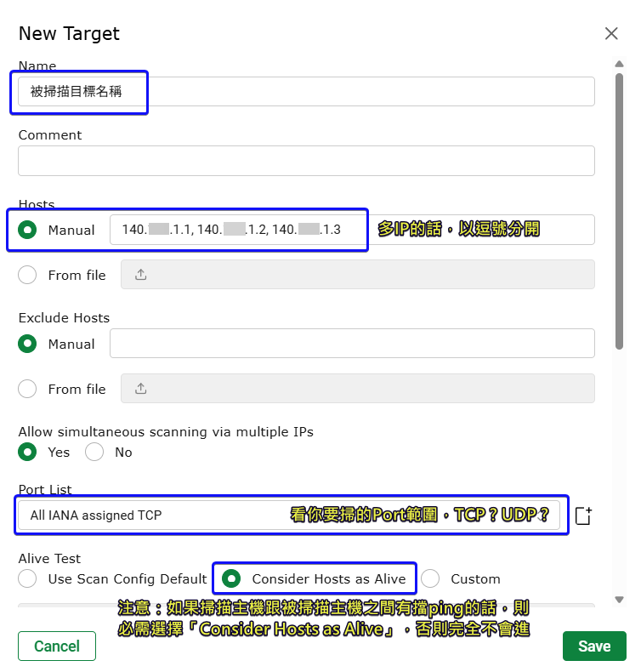The height and width of the screenshot is (672, 641).
Task: Click upload icon in Hosts file field
Action: [141, 275]
